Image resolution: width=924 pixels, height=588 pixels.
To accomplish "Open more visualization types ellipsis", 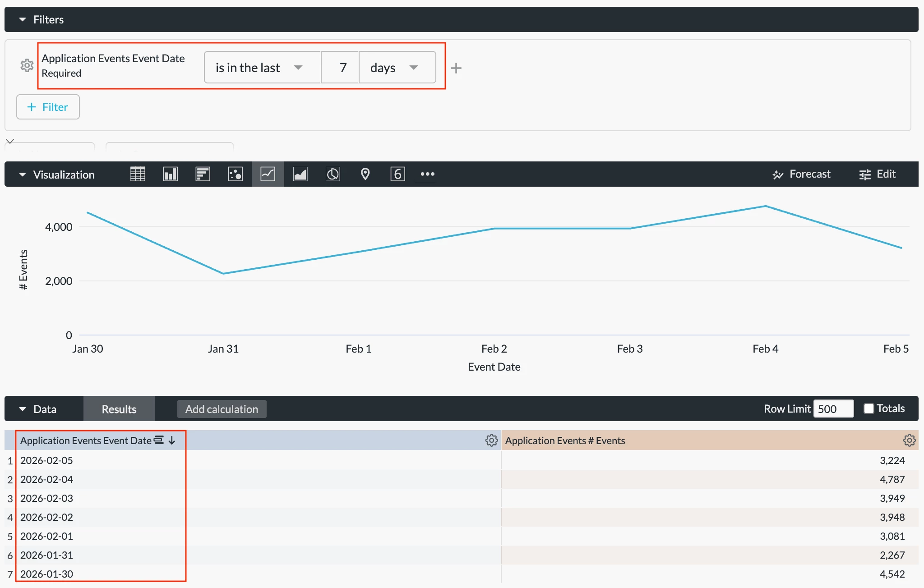I will coord(427,174).
